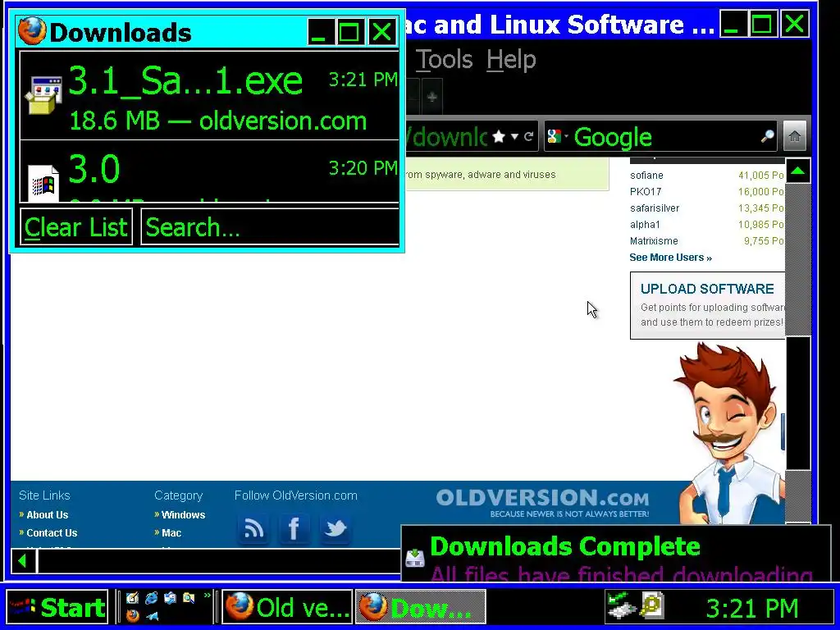Open the Help menu in Firefox
The image size is (840, 630).
[511, 59]
